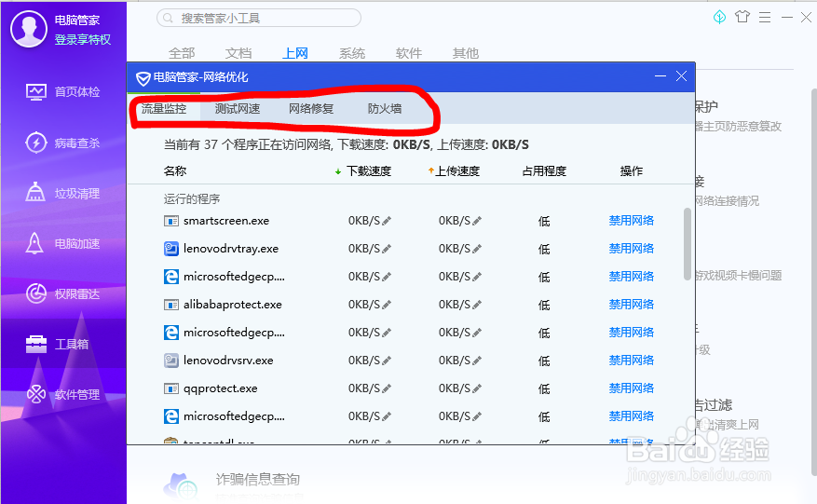
Task: Click the 搜索管家小工具 search field
Action: click(x=258, y=19)
